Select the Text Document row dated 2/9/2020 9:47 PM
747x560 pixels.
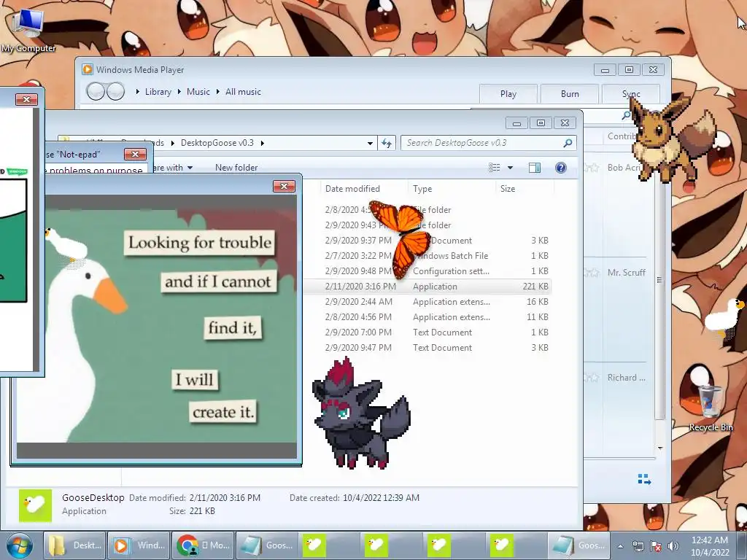[x=427, y=348]
